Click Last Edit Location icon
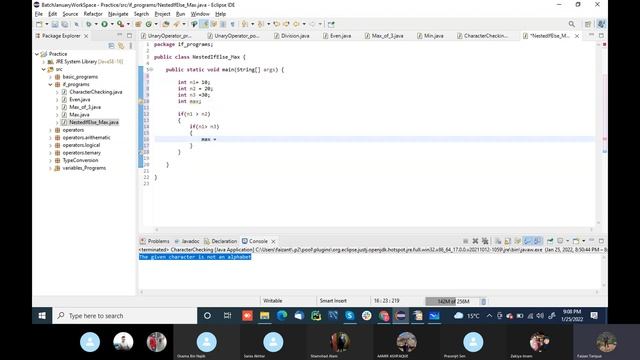The image size is (640, 360). [x=277, y=24]
